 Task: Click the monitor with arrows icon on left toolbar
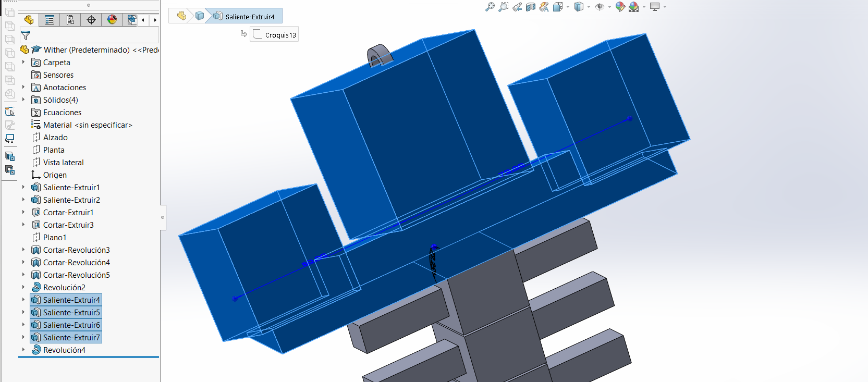tap(10, 139)
